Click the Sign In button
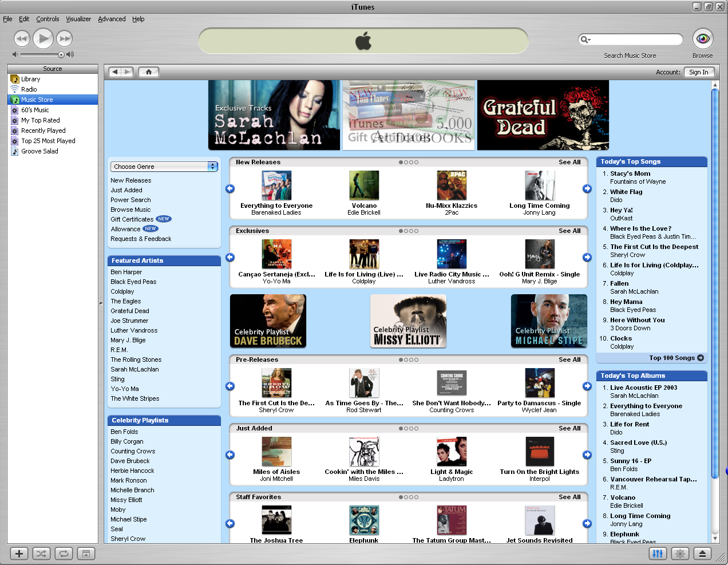 click(x=698, y=72)
